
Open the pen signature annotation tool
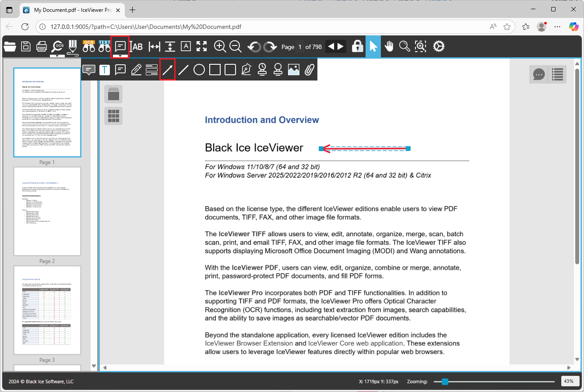[x=246, y=70]
